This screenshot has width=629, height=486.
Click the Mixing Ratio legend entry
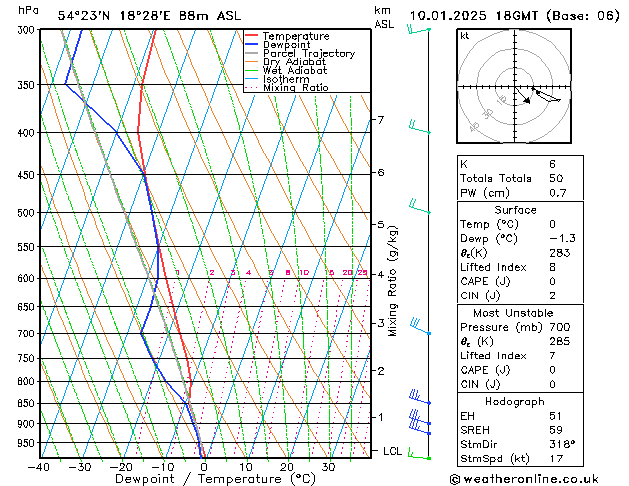287,87
